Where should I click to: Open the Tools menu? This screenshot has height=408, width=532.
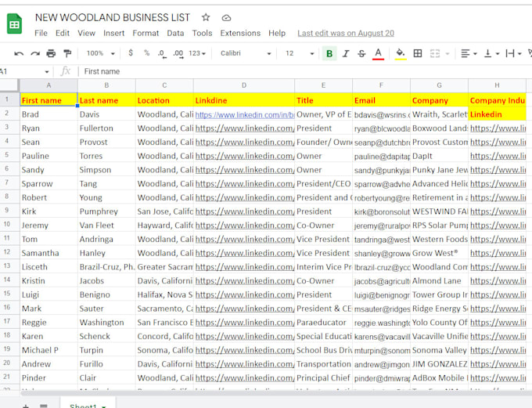[202, 33]
